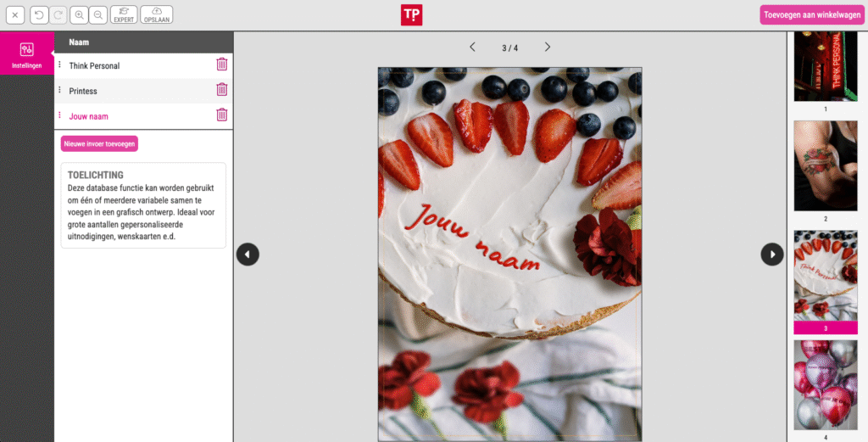This screenshot has height=442, width=868.
Task: Delete the Printess entry with the trash icon
Action: pyautogui.click(x=221, y=90)
